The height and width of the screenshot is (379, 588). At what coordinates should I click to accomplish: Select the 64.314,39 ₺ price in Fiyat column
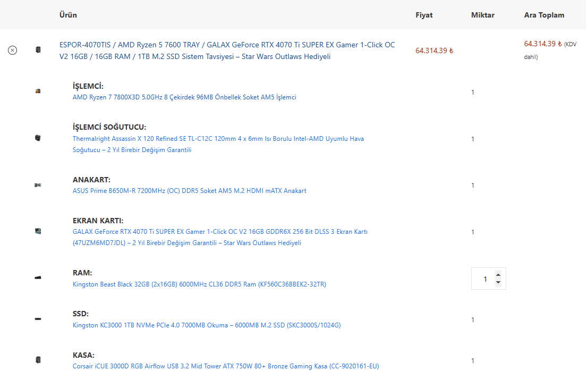click(434, 50)
